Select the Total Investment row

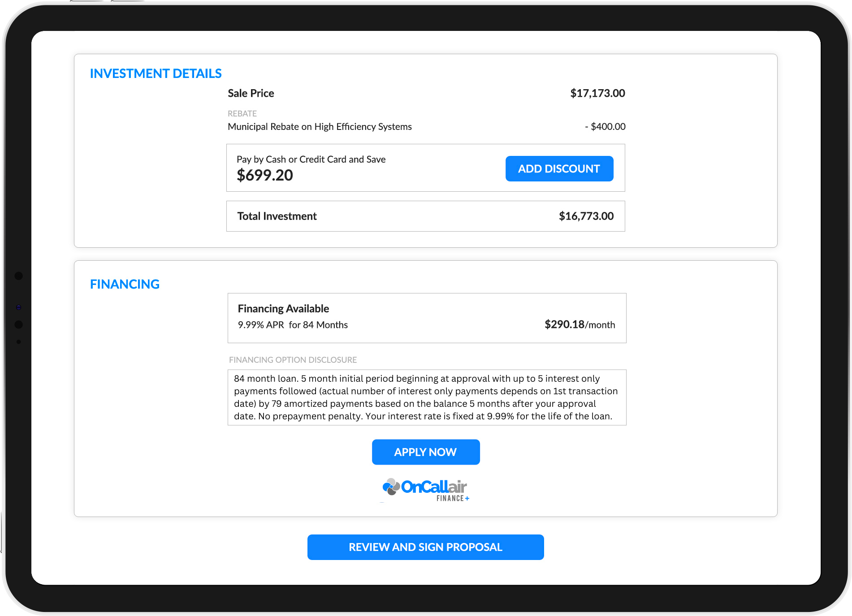(x=426, y=216)
